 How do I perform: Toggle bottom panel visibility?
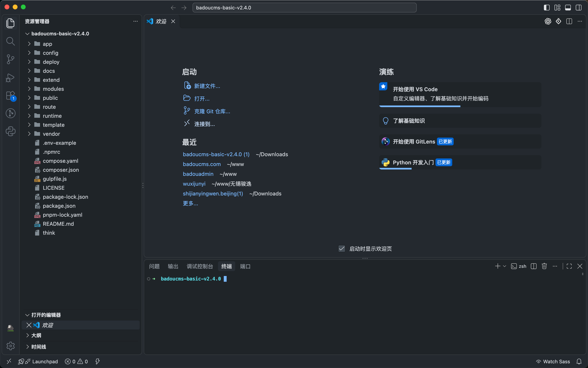(568, 8)
